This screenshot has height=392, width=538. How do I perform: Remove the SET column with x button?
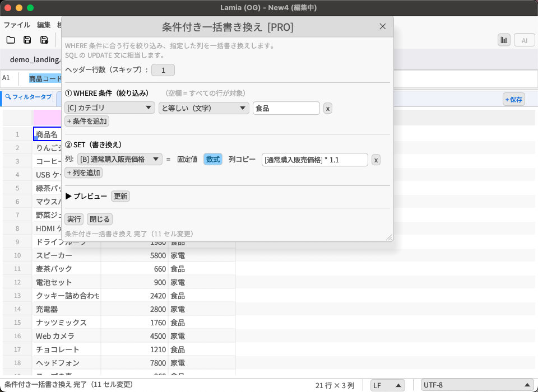click(375, 160)
